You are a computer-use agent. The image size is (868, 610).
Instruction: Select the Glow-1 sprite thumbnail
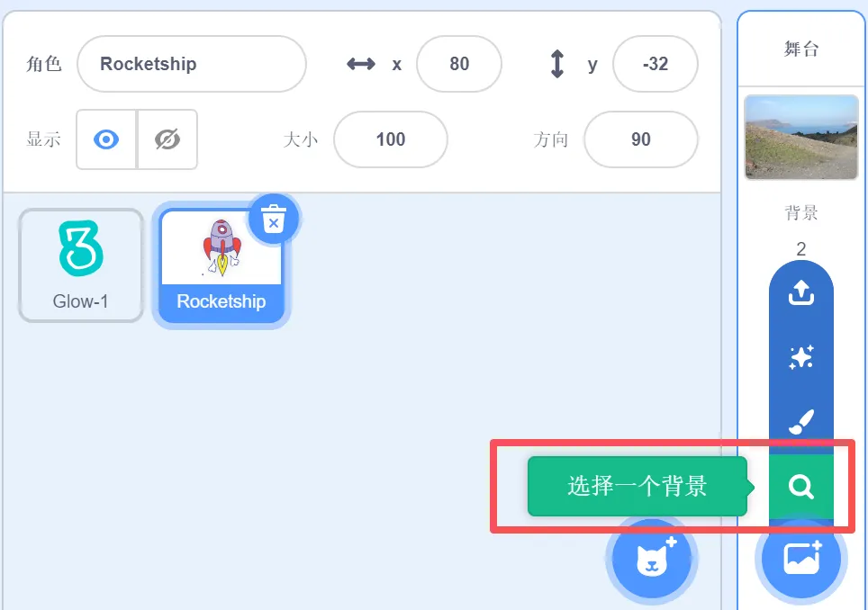[x=81, y=265]
